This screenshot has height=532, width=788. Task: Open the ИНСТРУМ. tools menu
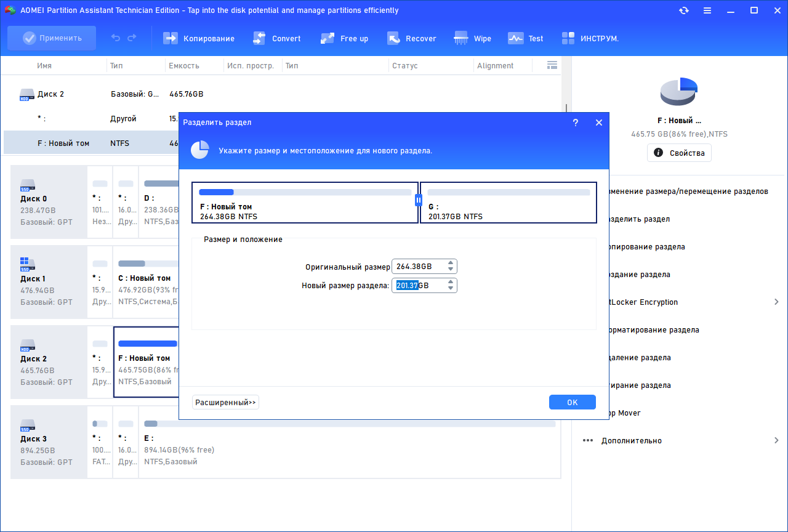click(590, 38)
